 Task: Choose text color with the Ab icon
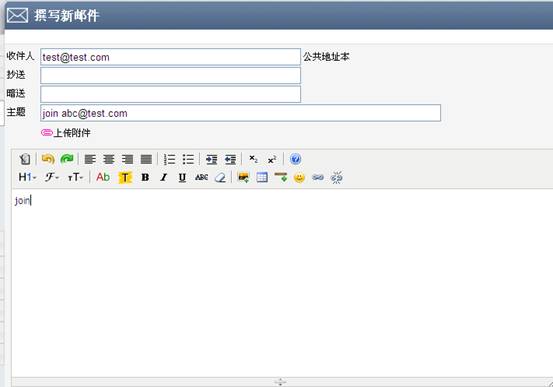click(103, 177)
